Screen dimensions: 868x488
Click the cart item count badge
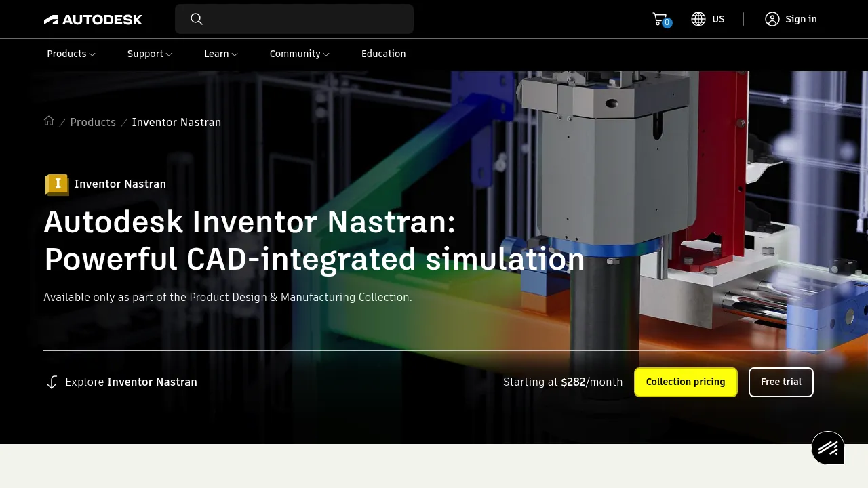coord(667,22)
